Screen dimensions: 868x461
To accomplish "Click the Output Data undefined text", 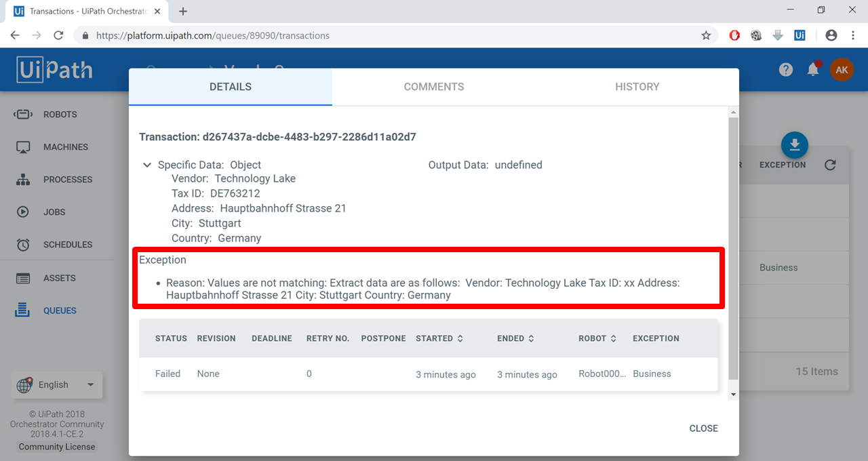I will (485, 165).
